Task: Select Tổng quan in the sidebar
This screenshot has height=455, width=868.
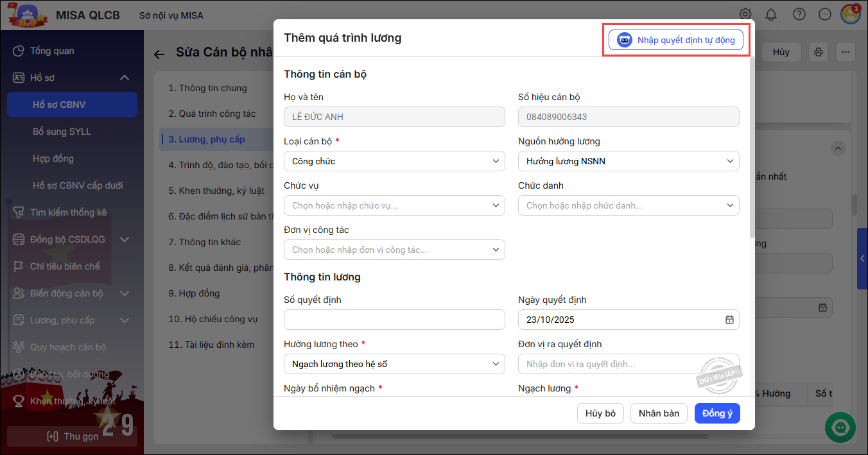Action: (52, 51)
